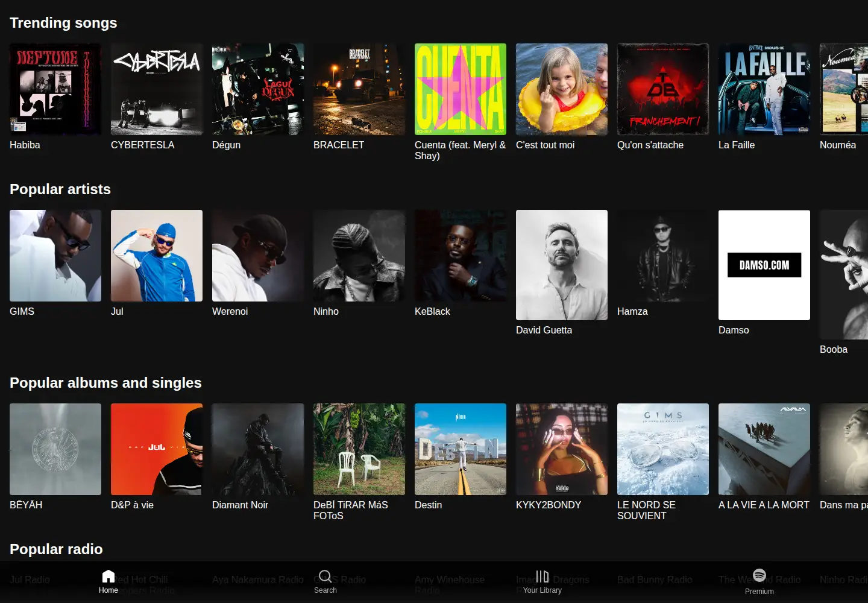
Task: Click the Booba artist name
Action: pos(834,349)
